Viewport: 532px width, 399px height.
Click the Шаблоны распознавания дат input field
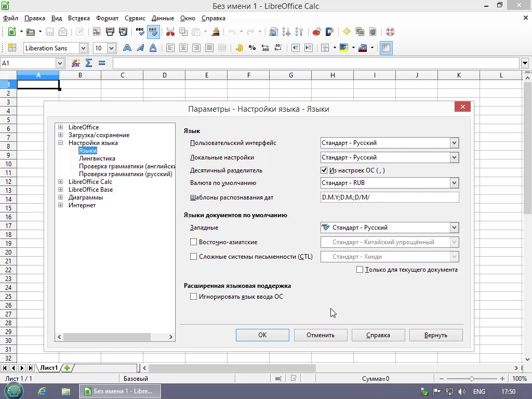pos(390,197)
